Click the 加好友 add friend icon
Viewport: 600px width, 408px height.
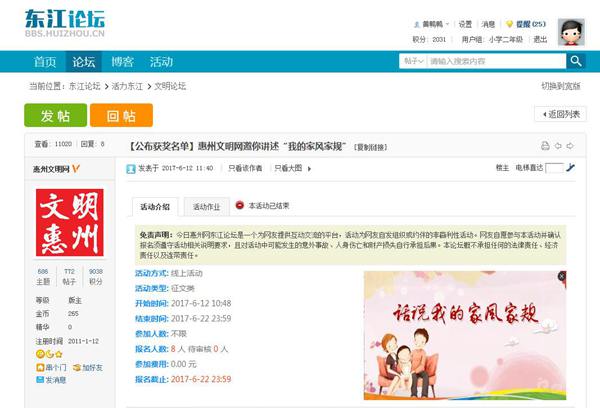click(x=75, y=367)
